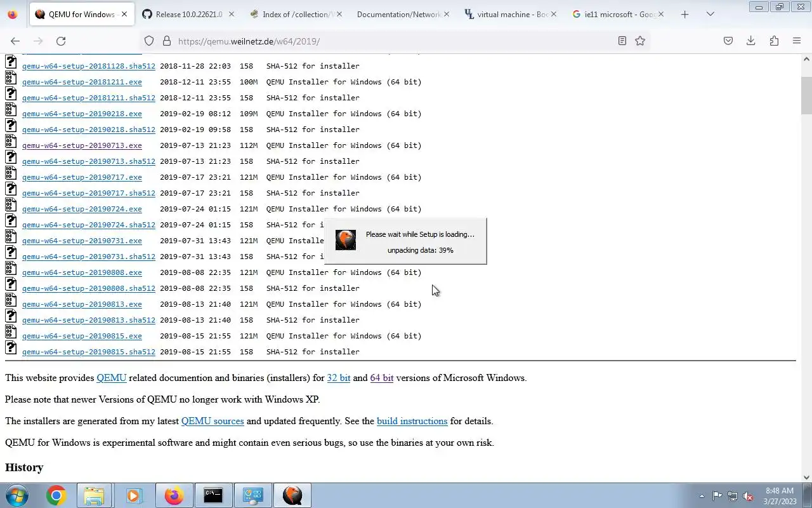Open qemu-w64-setup-20190731.sha512 link
Image resolution: width=812 pixels, height=508 pixels.
(88, 257)
